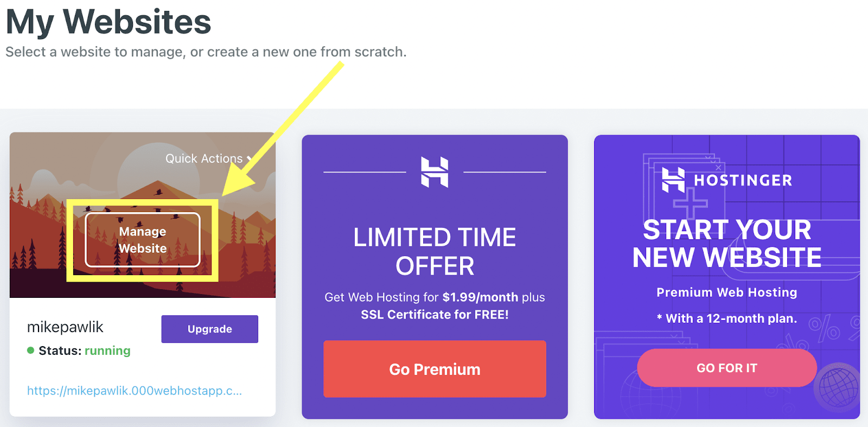Image resolution: width=868 pixels, height=427 pixels.
Task: Click the Hostinger logo icon in the right banner
Action: (673, 180)
